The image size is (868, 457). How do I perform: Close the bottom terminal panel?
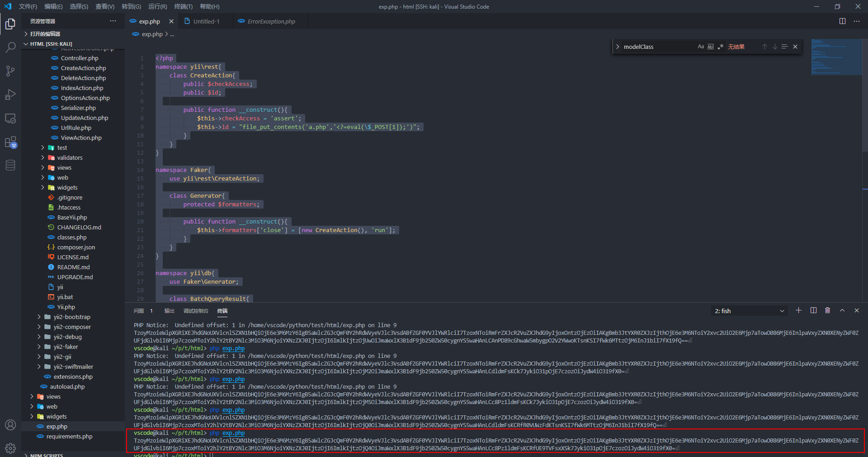click(857, 310)
